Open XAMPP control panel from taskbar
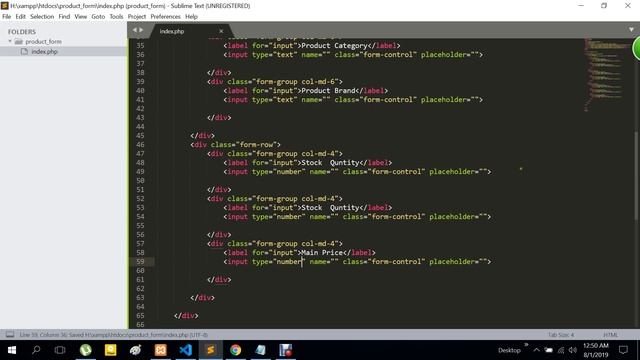The height and width of the screenshot is (360, 640). (160, 350)
